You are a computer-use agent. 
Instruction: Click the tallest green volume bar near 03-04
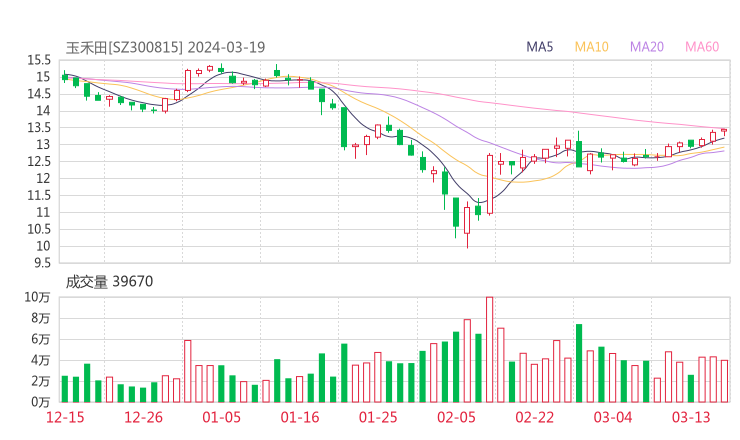pos(579,363)
